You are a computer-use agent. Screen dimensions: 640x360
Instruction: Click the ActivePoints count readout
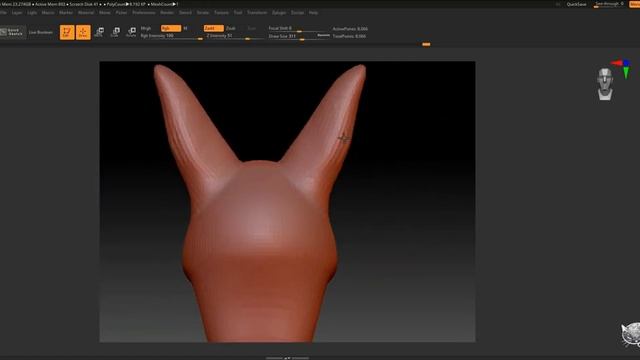tap(350, 29)
